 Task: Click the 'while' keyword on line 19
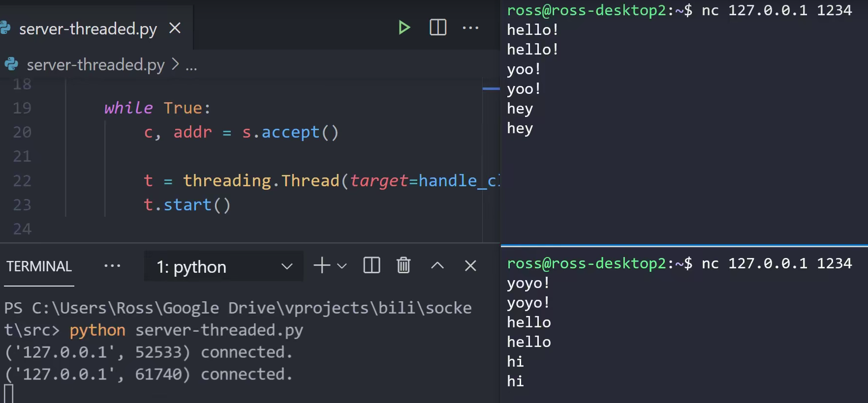coord(128,108)
